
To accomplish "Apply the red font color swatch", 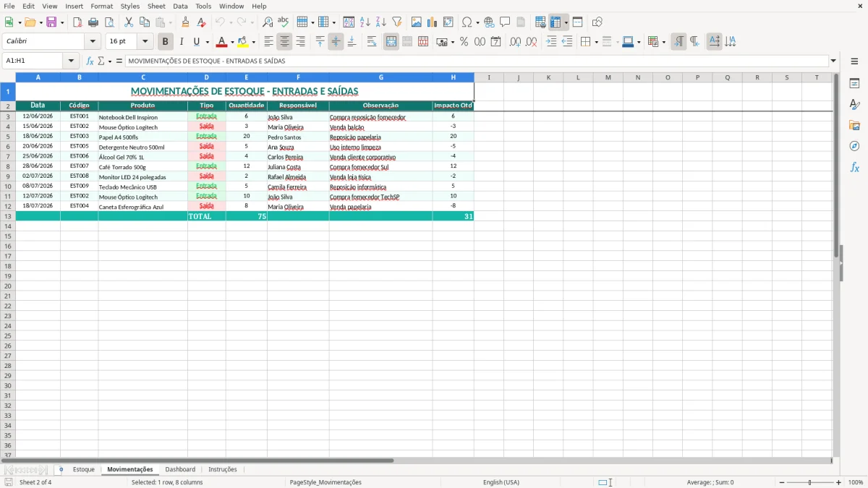I will (x=221, y=42).
